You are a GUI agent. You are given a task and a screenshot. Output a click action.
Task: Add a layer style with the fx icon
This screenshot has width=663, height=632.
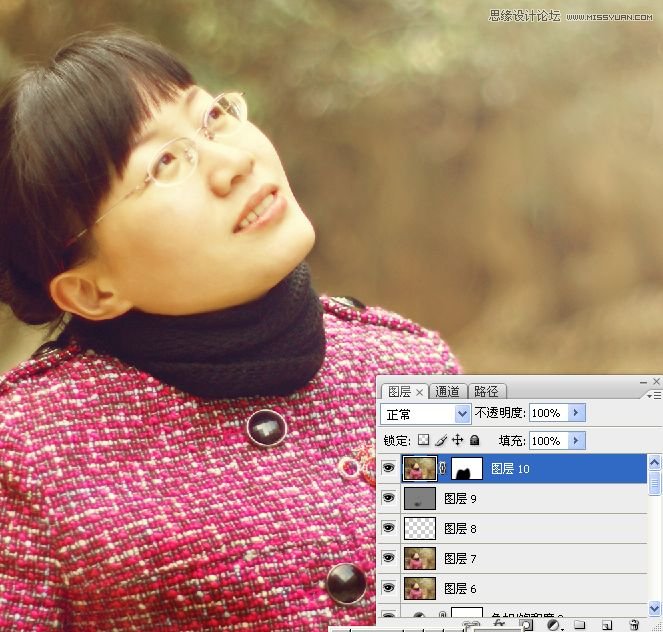(499, 624)
